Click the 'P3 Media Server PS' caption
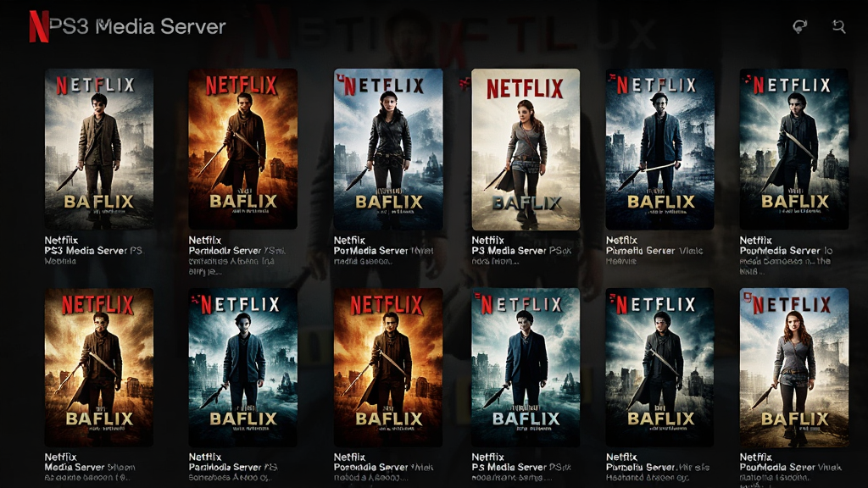The height and width of the screenshot is (488, 868). click(521, 251)
